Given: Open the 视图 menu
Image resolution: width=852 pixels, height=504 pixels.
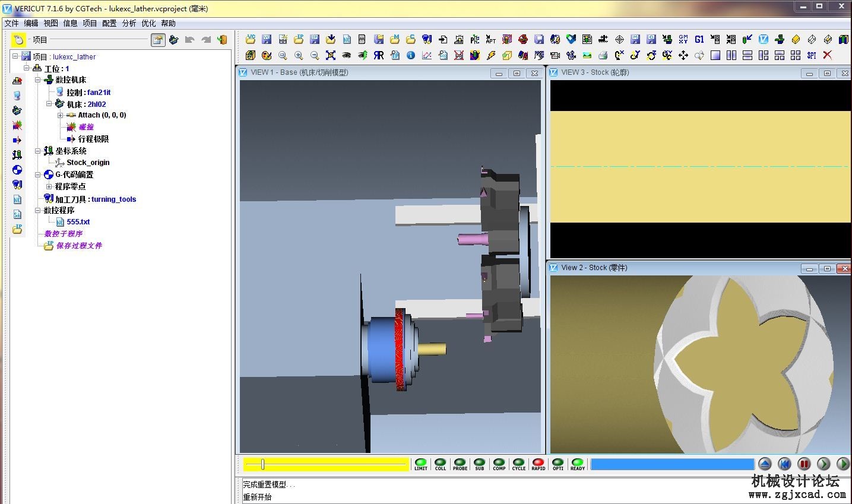Looking at the screenshot, I should click(50, 23).
